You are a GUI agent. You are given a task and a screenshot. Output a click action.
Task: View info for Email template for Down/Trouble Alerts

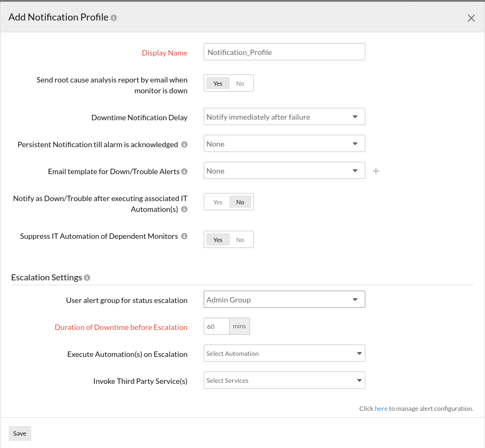(x=184, y=171)
